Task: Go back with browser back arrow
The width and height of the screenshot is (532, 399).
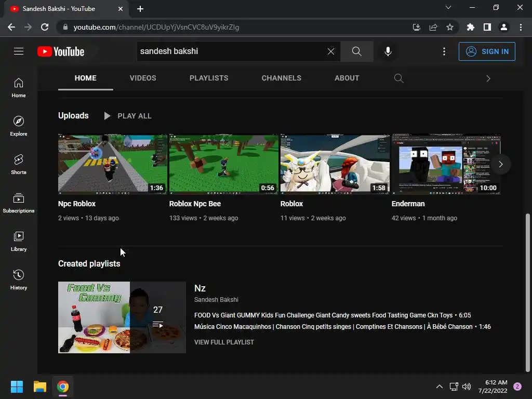Action: click(x=11, y=27)
